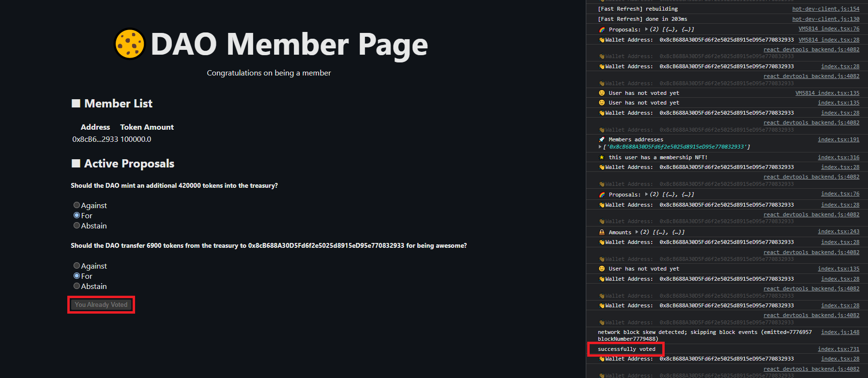Open the index.tsx:731 source link
Screen dimensions: 868x378
click(838, 349)
